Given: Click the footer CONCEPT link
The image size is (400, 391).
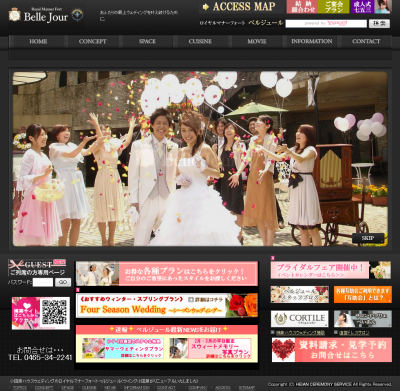Looking at the screenshot, I should (44, 388).
